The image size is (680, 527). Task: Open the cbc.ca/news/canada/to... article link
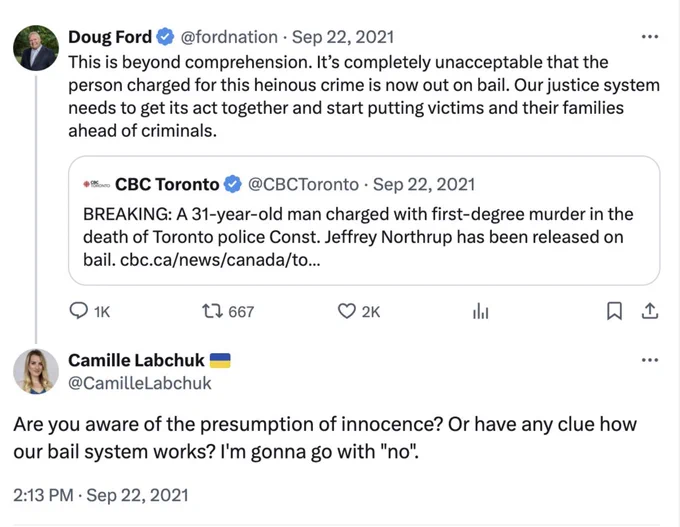[220, 260]
